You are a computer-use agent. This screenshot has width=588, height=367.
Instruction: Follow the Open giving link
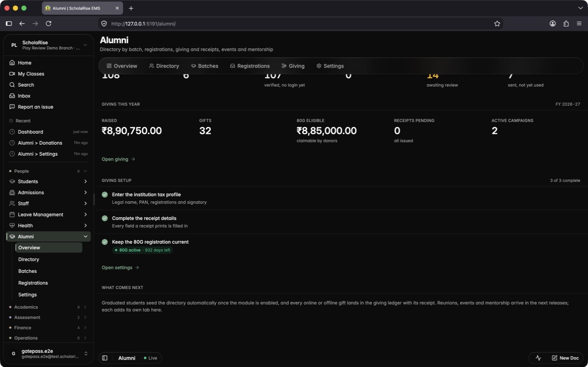[x=118, y=159]
